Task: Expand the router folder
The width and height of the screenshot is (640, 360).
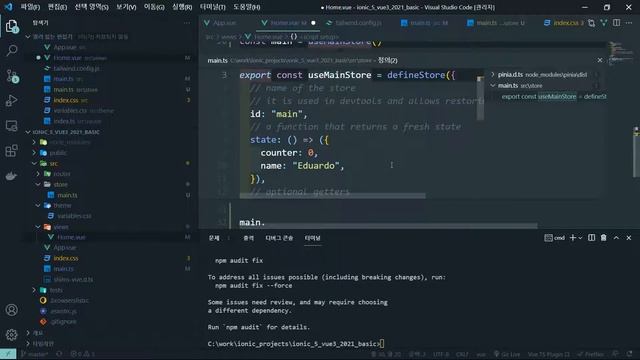Action: click(x=38, y=174)
